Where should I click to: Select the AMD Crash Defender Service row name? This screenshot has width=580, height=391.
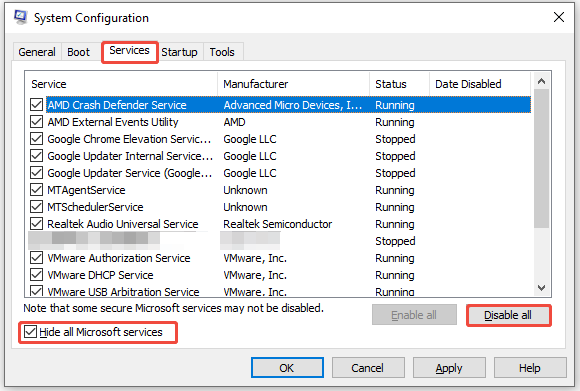(117, 105)
